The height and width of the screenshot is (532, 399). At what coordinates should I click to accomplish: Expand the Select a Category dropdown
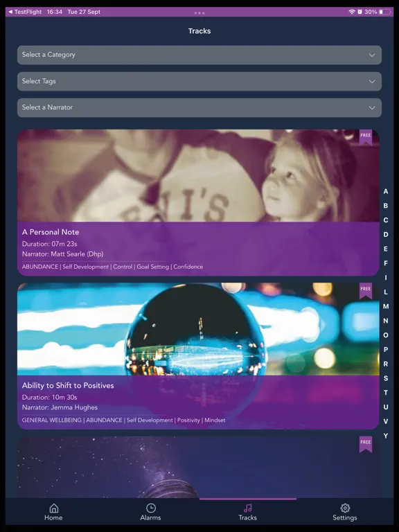click(x=199, y=55)
